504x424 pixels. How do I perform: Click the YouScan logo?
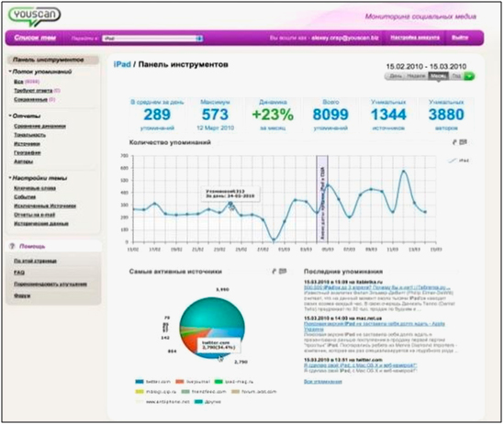coord(34,17)
